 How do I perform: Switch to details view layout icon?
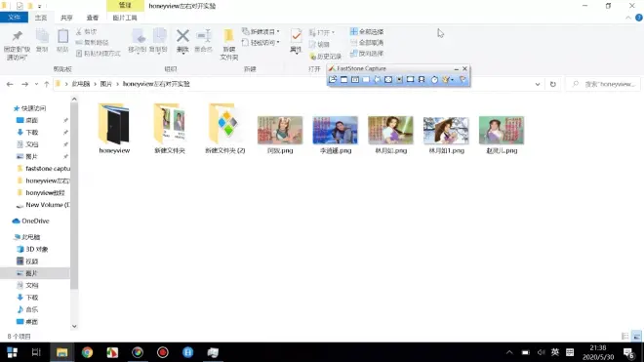coord(625,336)
